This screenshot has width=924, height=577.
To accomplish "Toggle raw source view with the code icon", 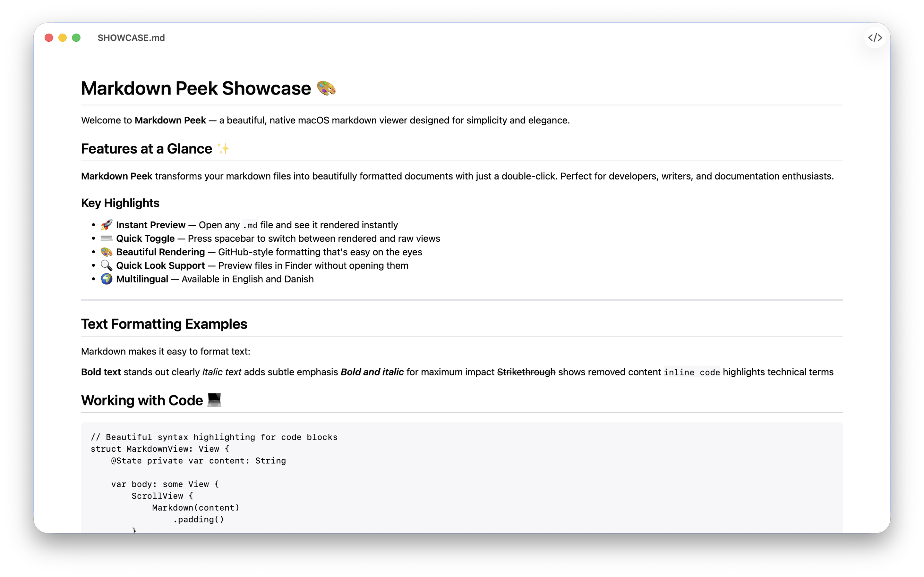I will click(x=875, y=38).
